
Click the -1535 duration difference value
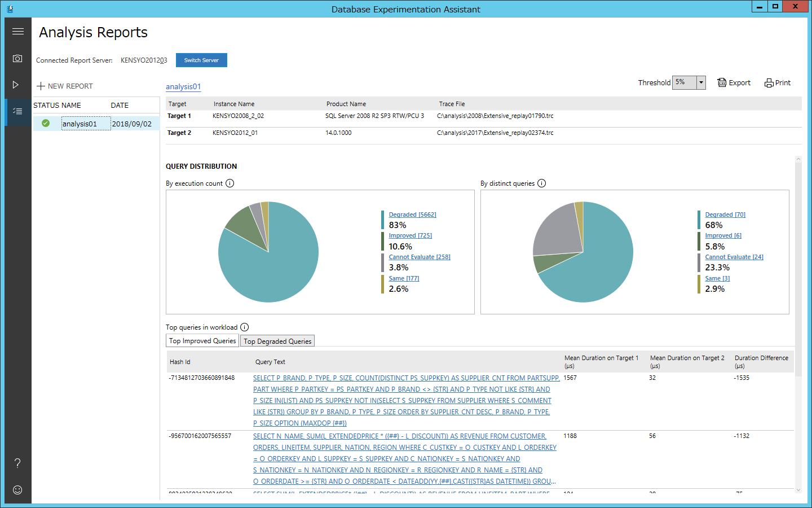(x=742, y=378)
